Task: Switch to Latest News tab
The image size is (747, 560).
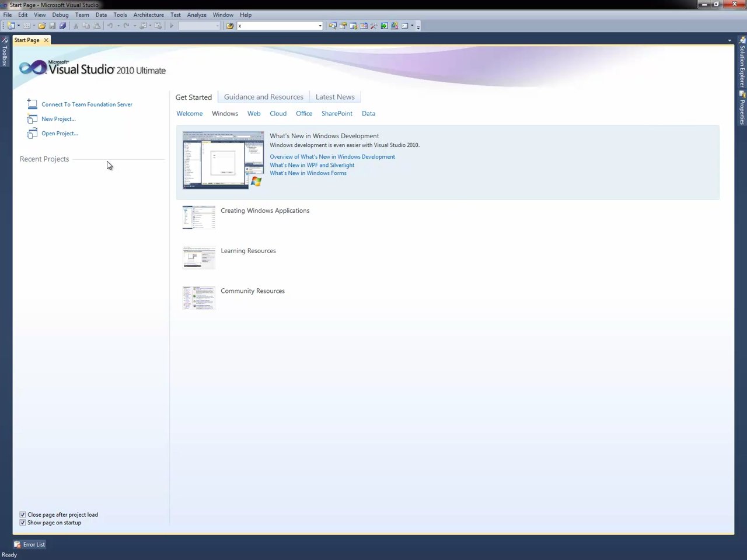Action: 335,97
